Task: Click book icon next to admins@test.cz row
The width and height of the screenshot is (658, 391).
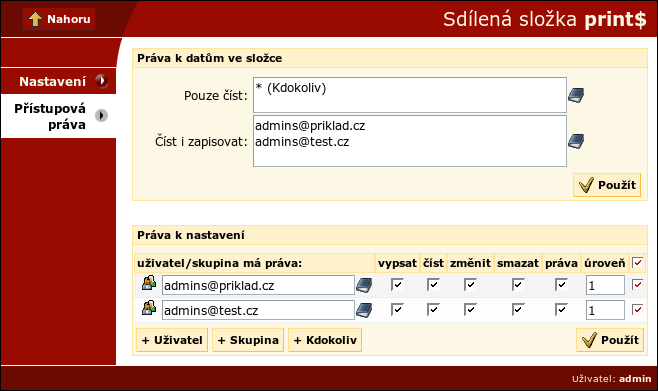Action: 364,310
